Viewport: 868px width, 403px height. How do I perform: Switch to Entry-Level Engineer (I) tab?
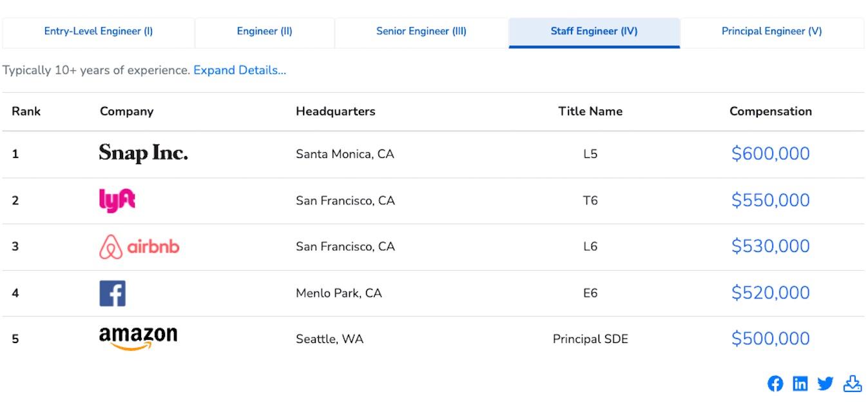[99, 32]
